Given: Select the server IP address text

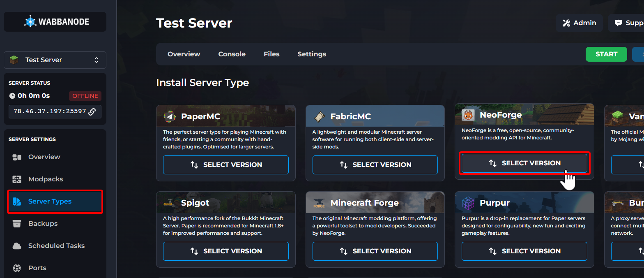Looking at the screenshot, I should click(50, 111).
